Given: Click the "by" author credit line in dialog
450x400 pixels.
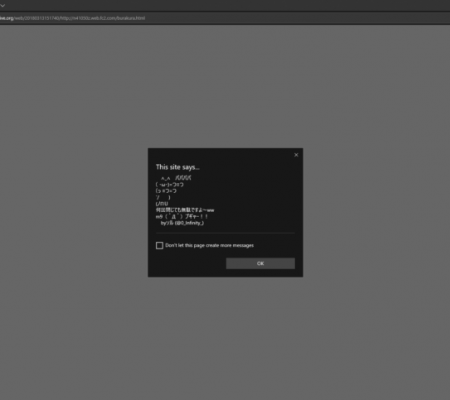Looking at the screenshot, I should (182, 223).
